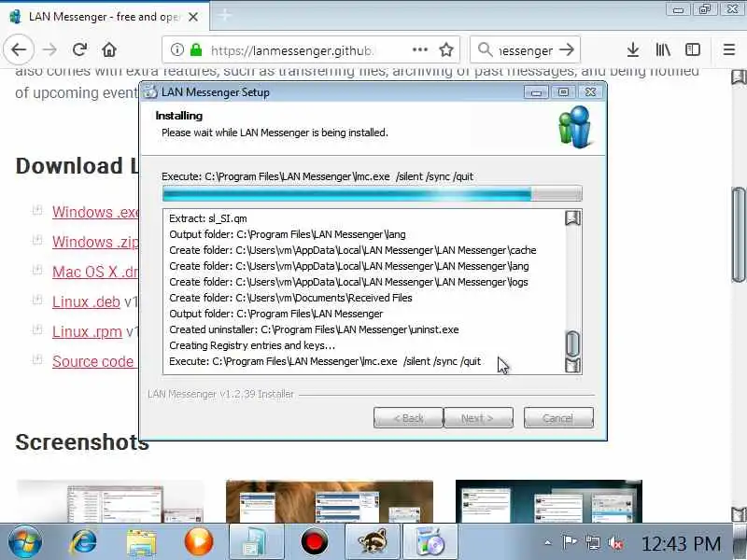Click the search magnifier icon

point(485,49)
